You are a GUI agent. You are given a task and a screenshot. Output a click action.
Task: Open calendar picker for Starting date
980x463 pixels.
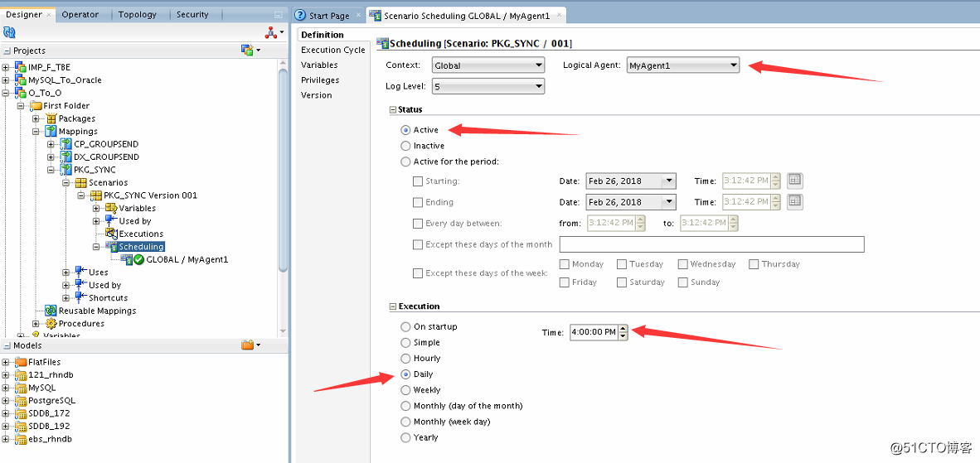click(795, 181)
